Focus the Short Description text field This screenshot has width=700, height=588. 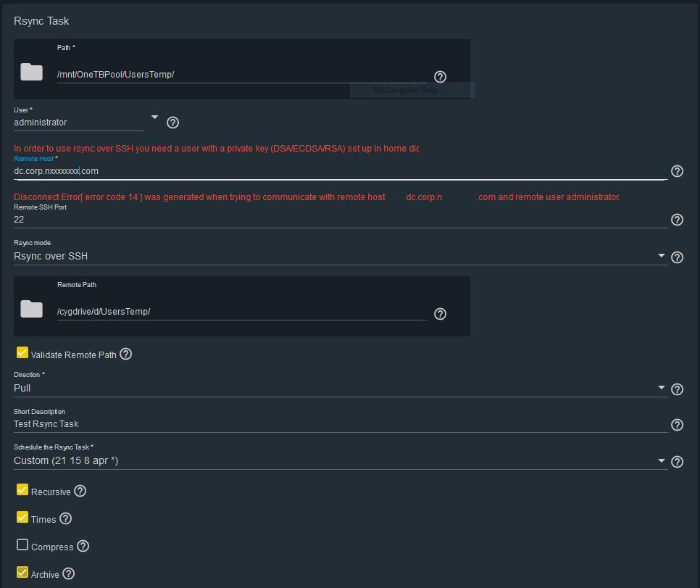pos(341,424)
